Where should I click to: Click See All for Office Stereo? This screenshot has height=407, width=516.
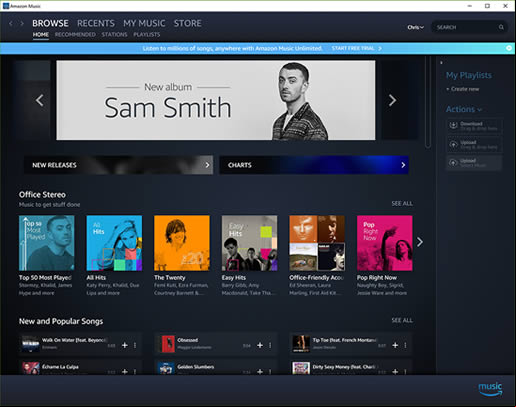click(x=402, y=203)
